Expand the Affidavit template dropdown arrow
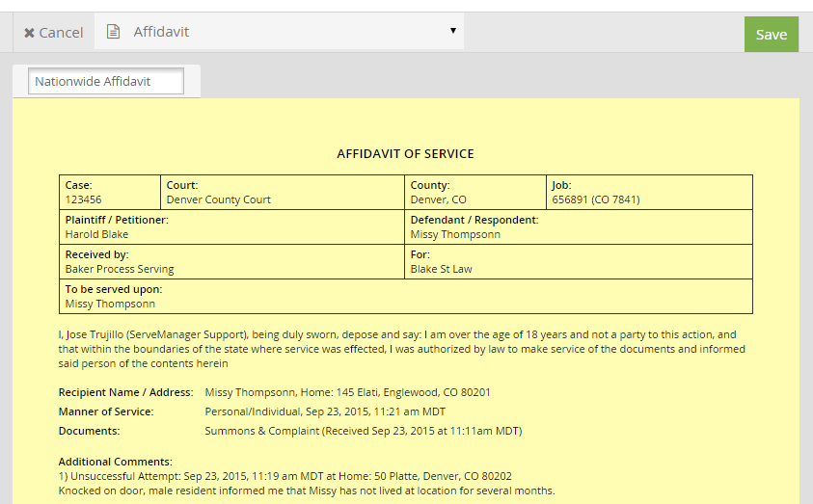The height and width of the screenshot is (504, 813). (452, 31)
